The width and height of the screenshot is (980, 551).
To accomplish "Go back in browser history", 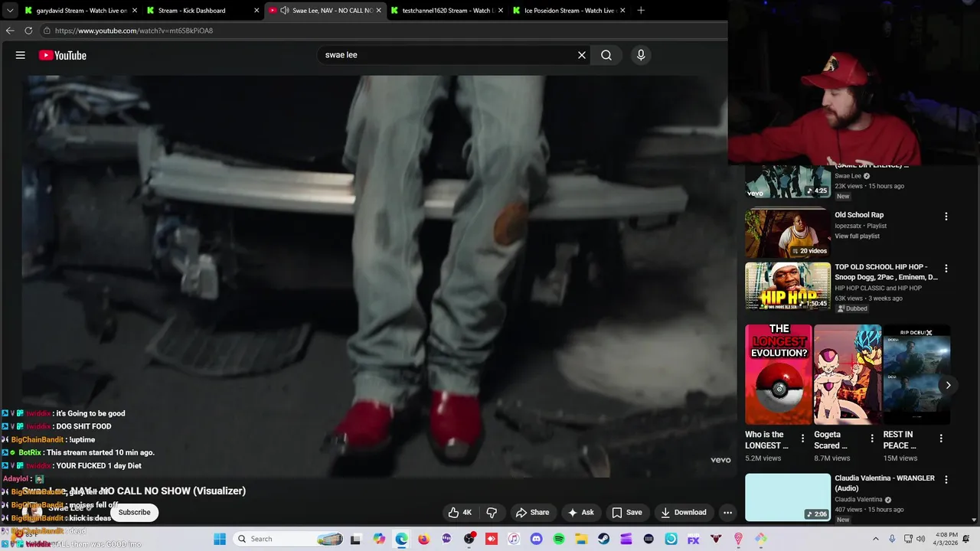I will pyautogui.click(x=10, y=31).
